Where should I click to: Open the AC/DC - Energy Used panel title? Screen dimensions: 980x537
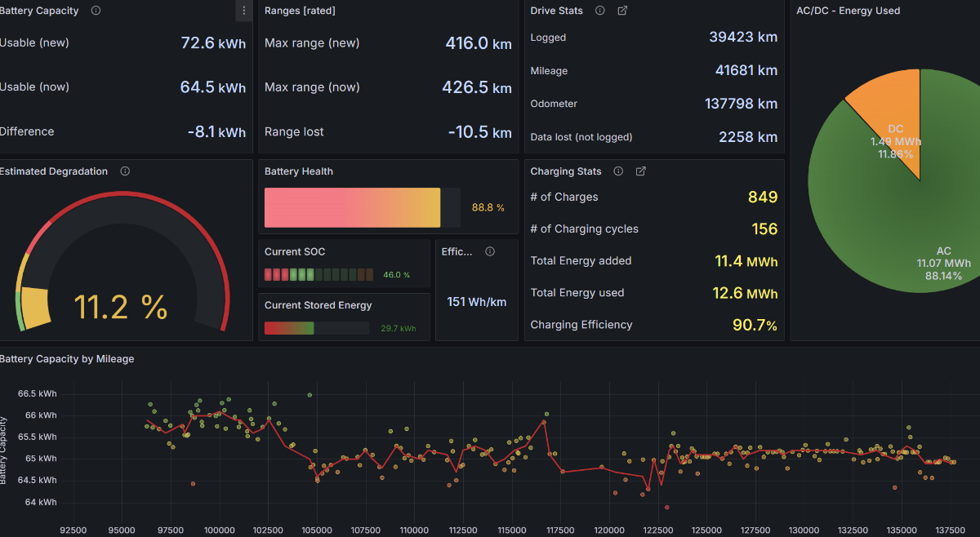pos(848,11)
